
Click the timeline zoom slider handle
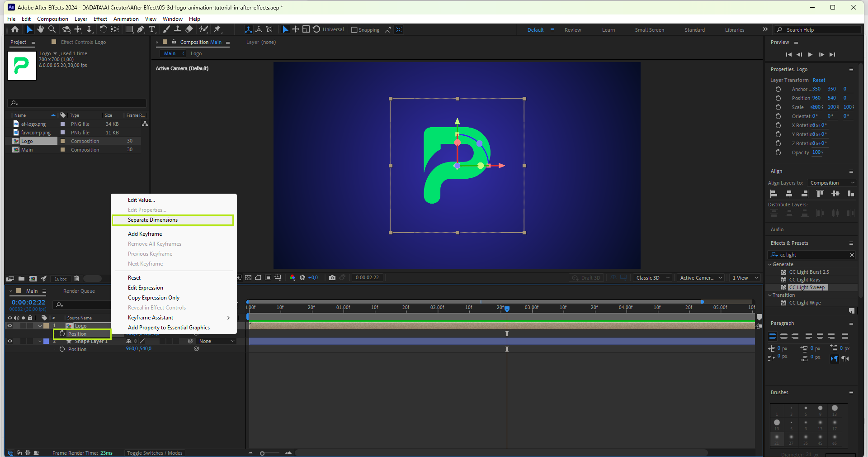[x=262, y=453]
